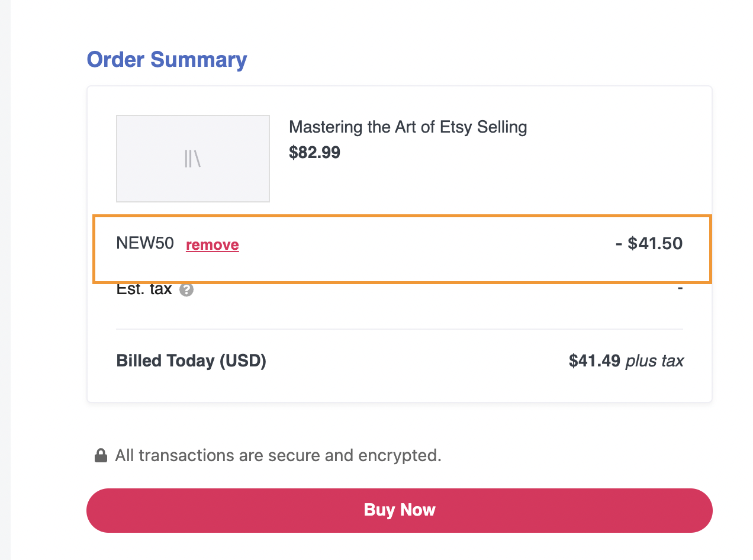Click the $82.99 course price
Image resolution: width=753 pixels, height=560 pixels.
314,153
